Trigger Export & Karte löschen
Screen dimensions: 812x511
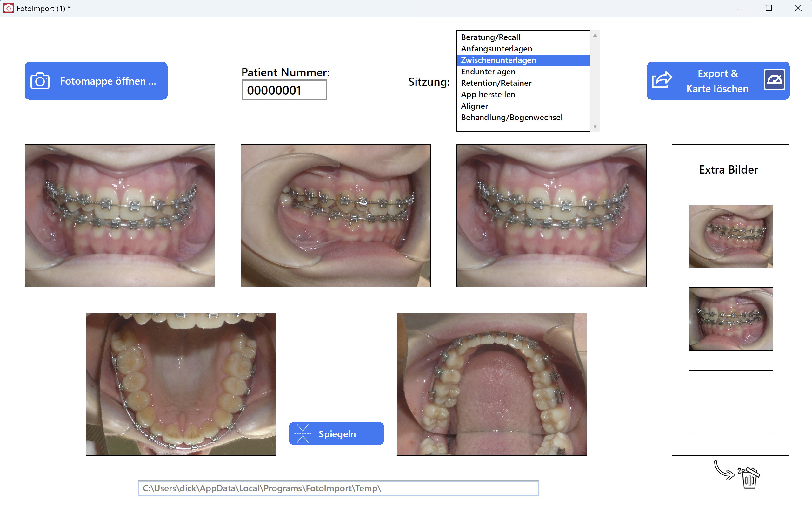coord(717,81)
